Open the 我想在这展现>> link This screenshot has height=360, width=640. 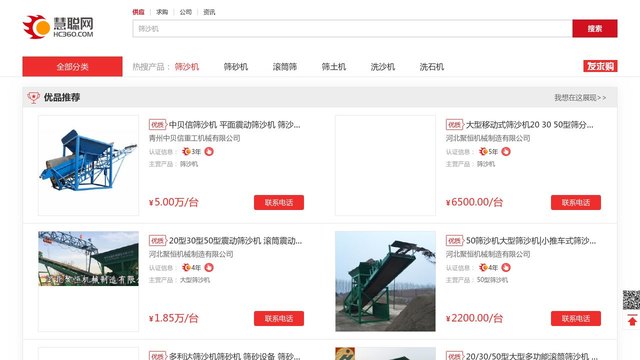580,98
